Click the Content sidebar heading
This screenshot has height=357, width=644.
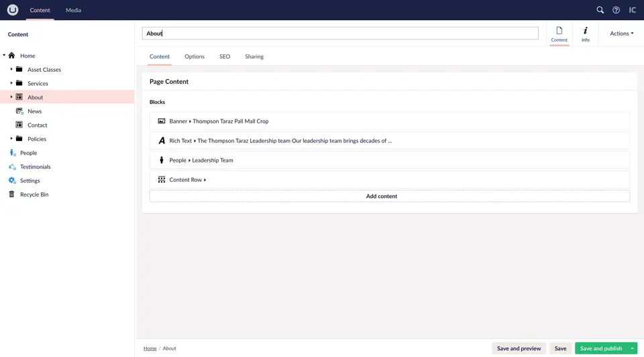tap(18, 34)
